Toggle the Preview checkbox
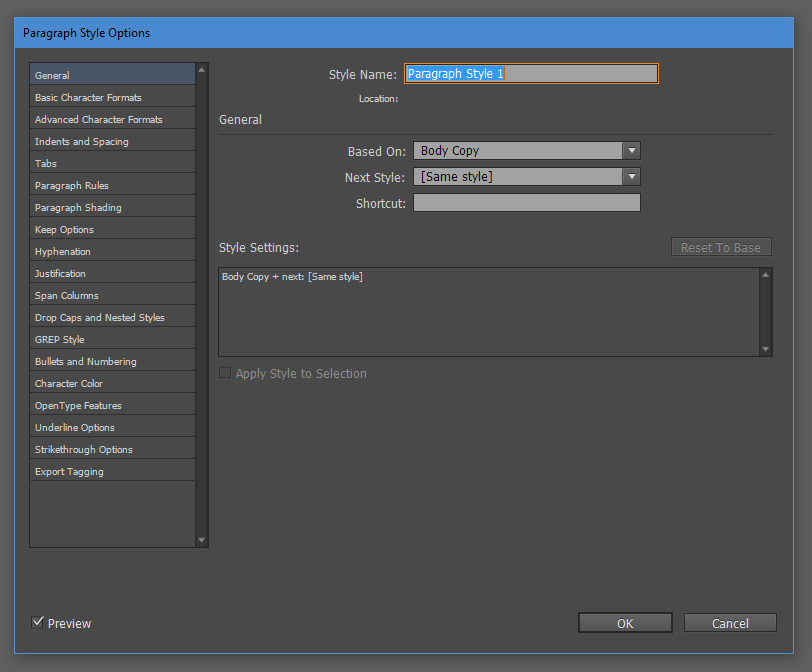 tap(38, 622)
